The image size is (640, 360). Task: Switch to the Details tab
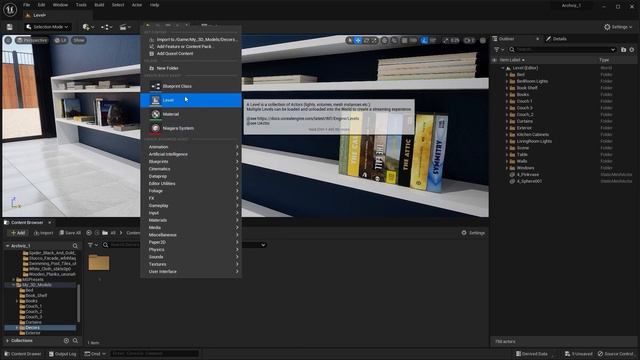click(x=557, y=39)
